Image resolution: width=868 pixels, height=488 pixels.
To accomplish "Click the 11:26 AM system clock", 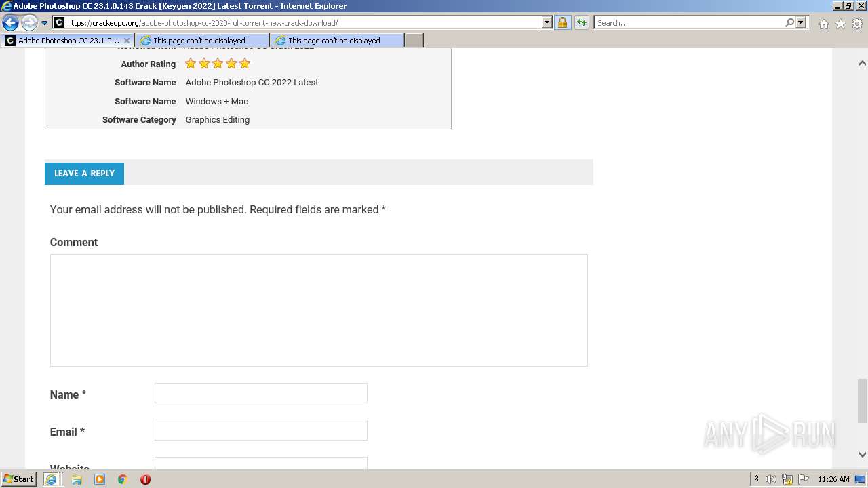I will 833,479.
